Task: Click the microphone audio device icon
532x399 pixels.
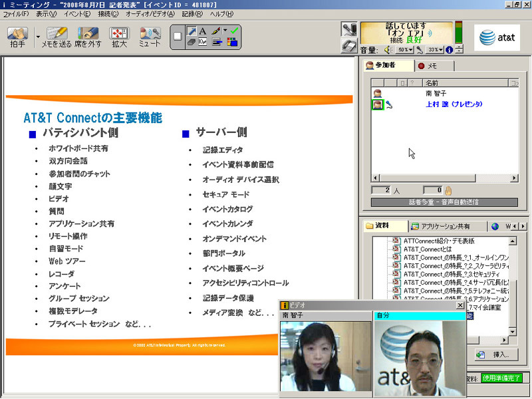Action: (349, 29)
